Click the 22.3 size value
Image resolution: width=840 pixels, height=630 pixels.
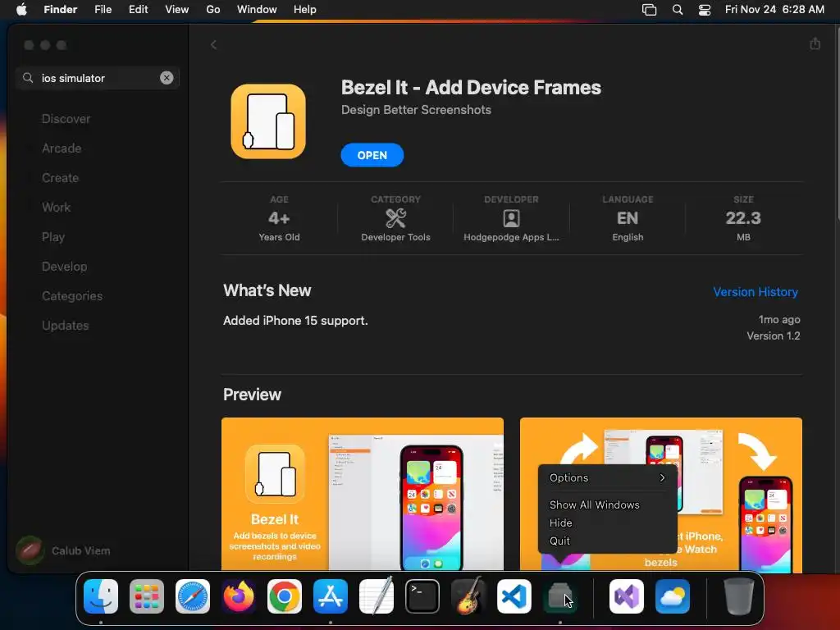(743, 218)
